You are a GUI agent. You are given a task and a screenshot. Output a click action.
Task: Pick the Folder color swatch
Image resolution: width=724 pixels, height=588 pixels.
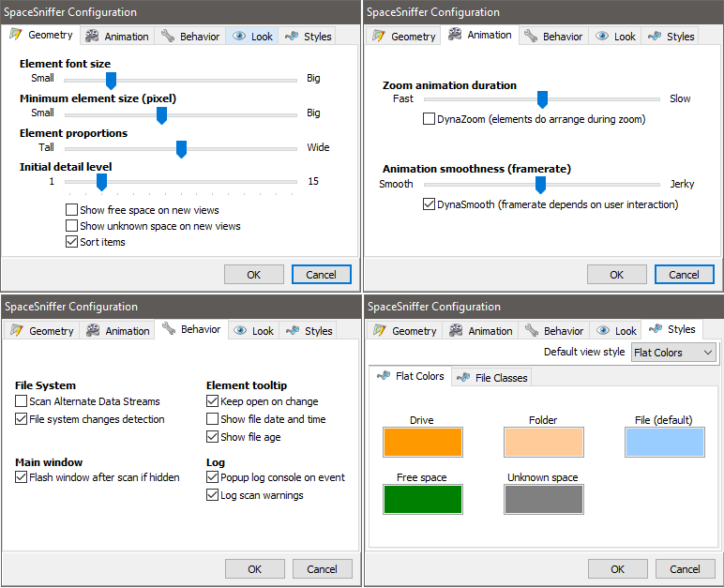pyautogui.click(x=544, y=442)
